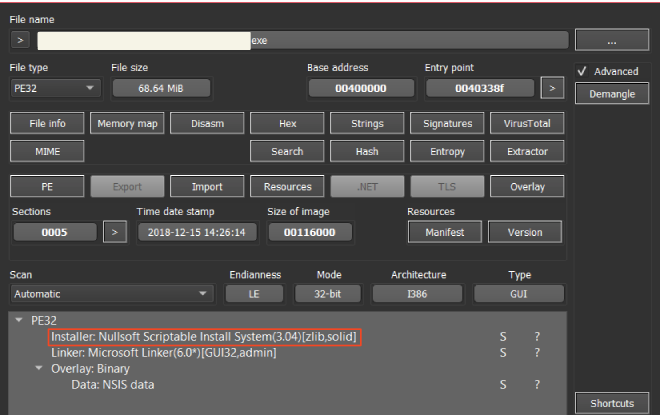This screenshot has height=415, width=660.
Task: Click the browse ellipsis button
Action: (612, 41)
